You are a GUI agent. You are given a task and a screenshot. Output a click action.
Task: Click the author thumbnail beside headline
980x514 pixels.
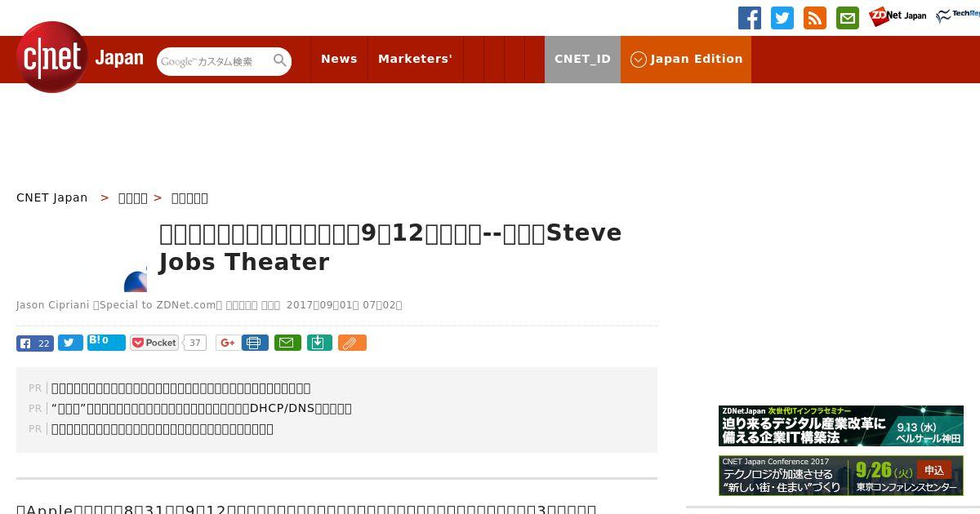(x=136, y=280)
